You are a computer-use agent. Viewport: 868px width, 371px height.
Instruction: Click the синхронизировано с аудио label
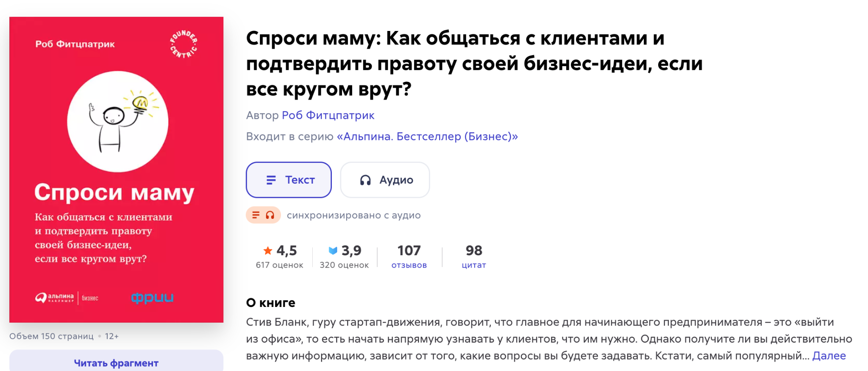[x=353, y=215]
